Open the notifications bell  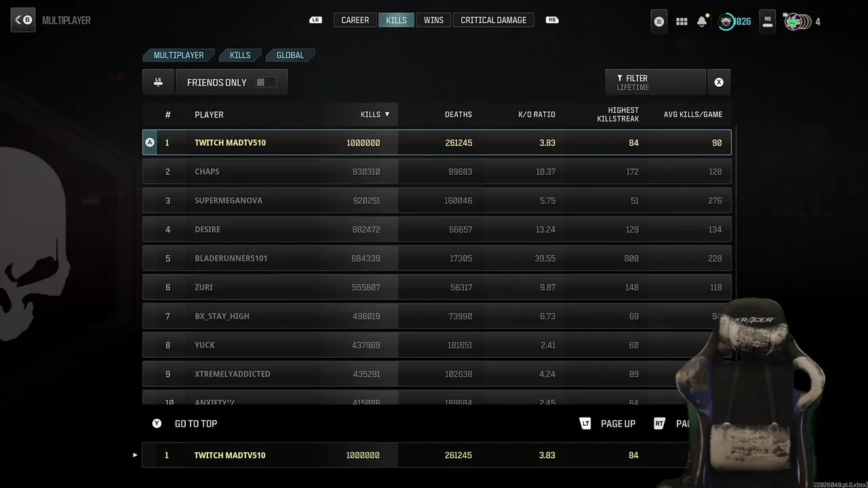[x=702, y=21]
